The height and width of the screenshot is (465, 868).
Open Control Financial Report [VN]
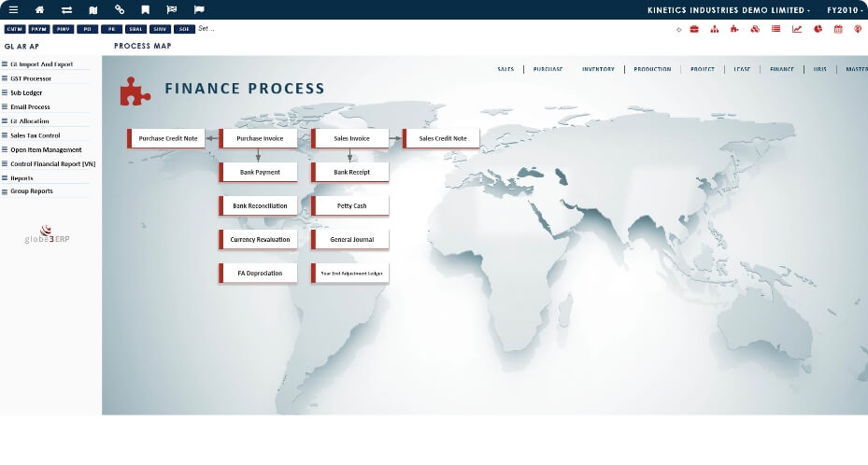click(x=52, y=163)
